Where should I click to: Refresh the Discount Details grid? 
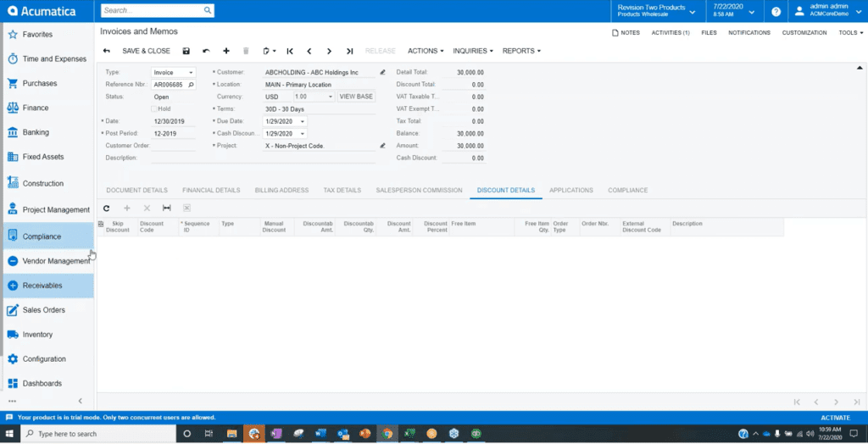106,208
